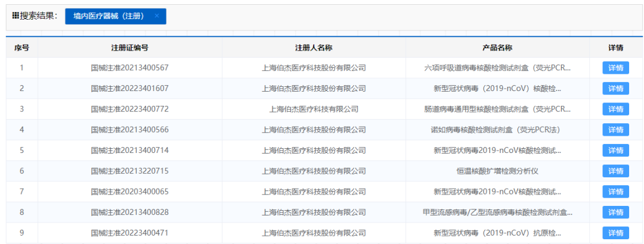The image size is (644, 244).
Task: Open 详情 for row 1 六项呼吸道病毒
Action: [x=615, y=68]
